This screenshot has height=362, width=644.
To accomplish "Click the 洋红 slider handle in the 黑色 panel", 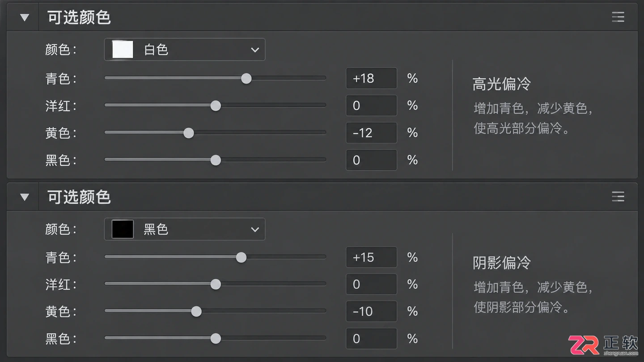I will [216, 285].
